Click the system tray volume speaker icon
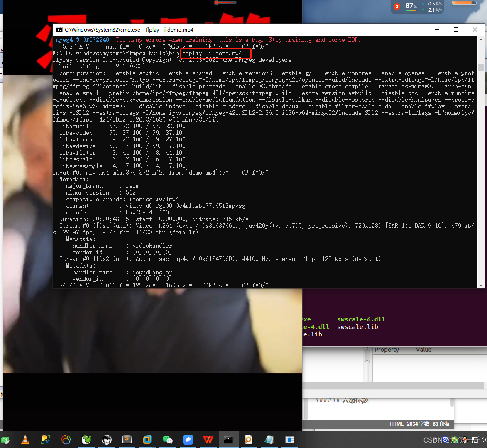 click(x=484, y=440)
